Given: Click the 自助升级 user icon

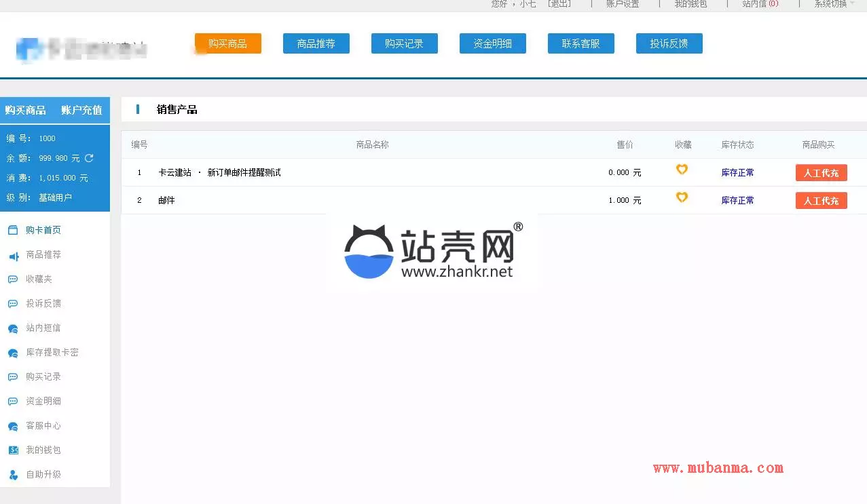Looking at the screenshot, I should (13, 475).
